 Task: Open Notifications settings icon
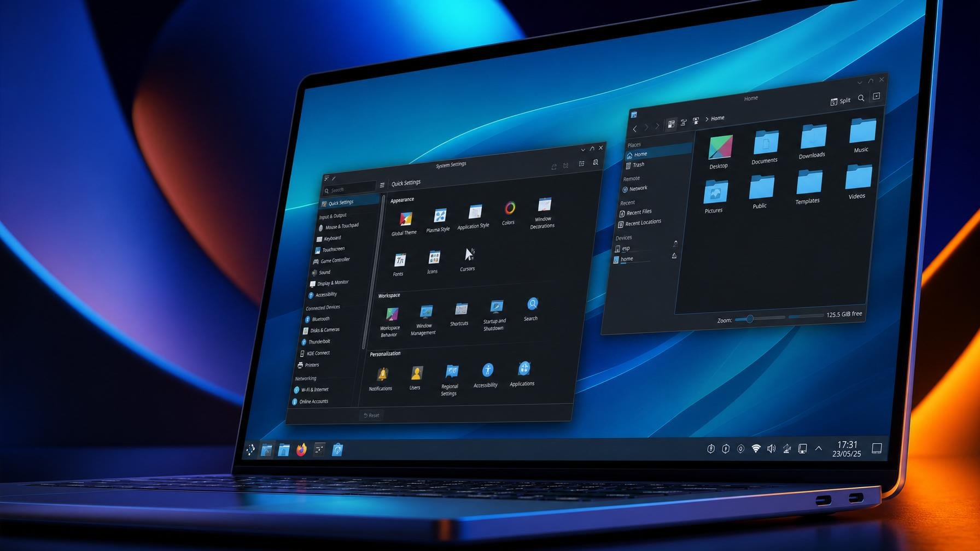point(381,378)
